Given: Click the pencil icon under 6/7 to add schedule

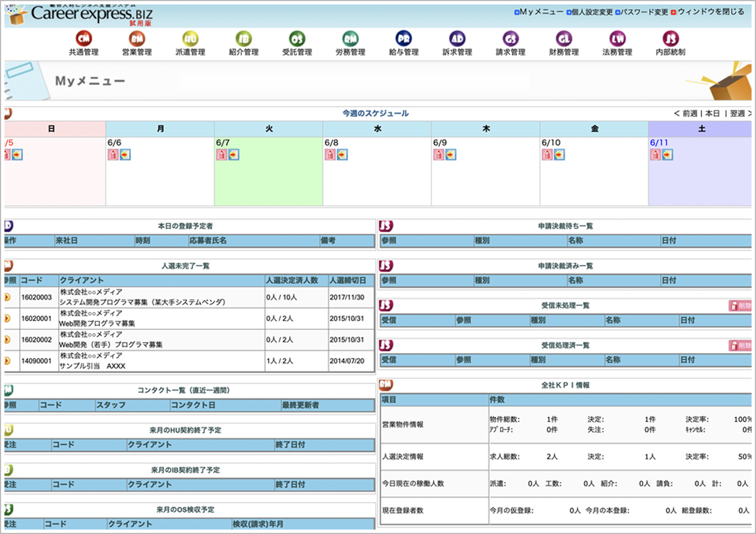Looking at the screenshot, I should [x=221, y=155].
